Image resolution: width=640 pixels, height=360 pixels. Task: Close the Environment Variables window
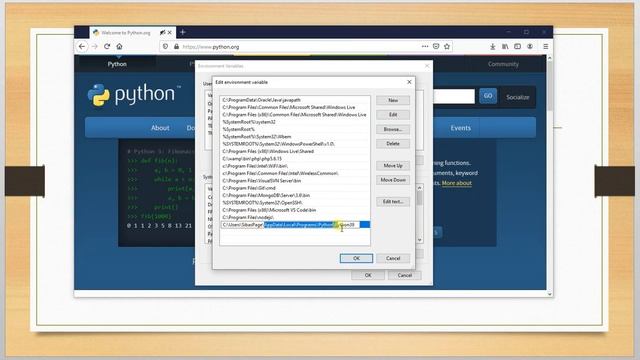427,66
